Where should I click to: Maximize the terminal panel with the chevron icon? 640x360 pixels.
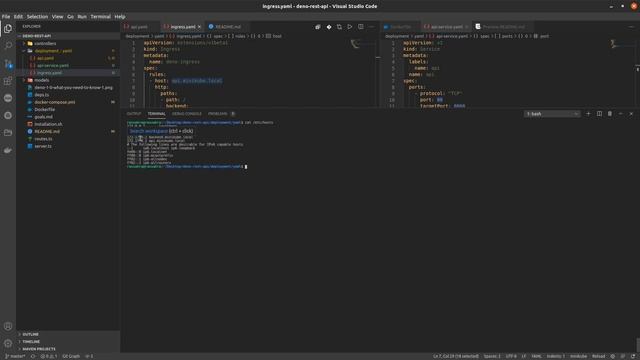(620, 113)
